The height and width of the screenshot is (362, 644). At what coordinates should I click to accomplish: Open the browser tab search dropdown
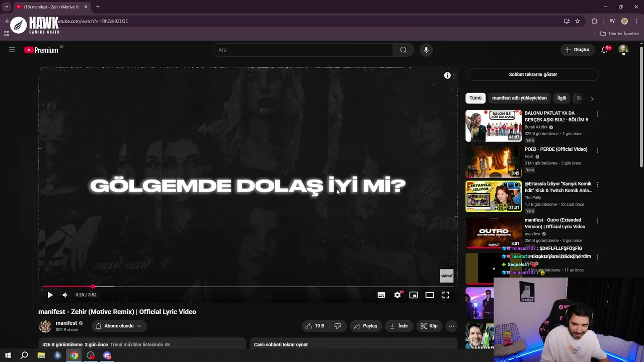click(x=7, y=7)
